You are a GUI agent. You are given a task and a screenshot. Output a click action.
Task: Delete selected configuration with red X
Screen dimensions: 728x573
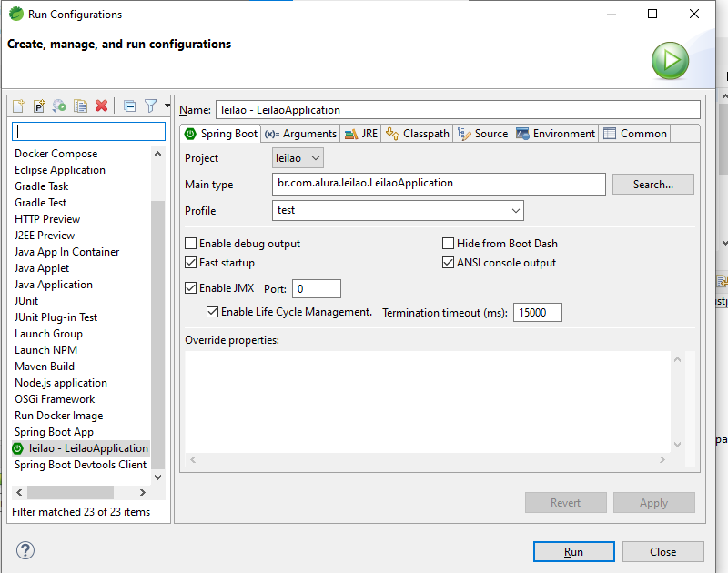click(x=102, y=106)
